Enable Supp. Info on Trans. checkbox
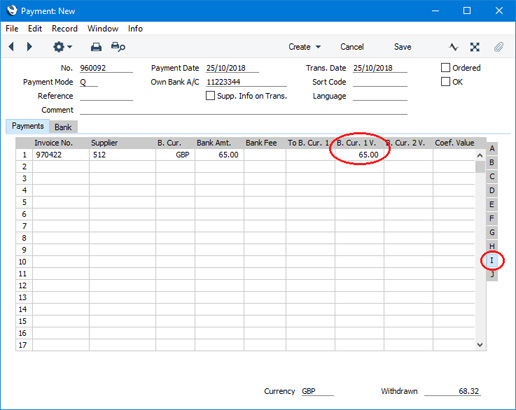This screenshot has height=410, width=516. click(x=210, y=96)
